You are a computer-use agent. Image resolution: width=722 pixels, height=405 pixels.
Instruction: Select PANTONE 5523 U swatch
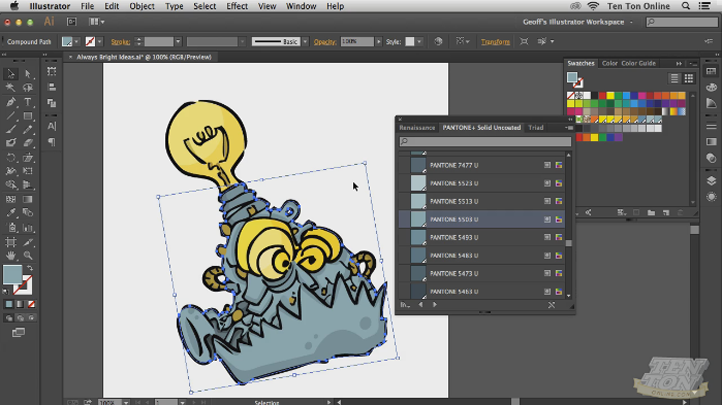[x=482, y=183]
